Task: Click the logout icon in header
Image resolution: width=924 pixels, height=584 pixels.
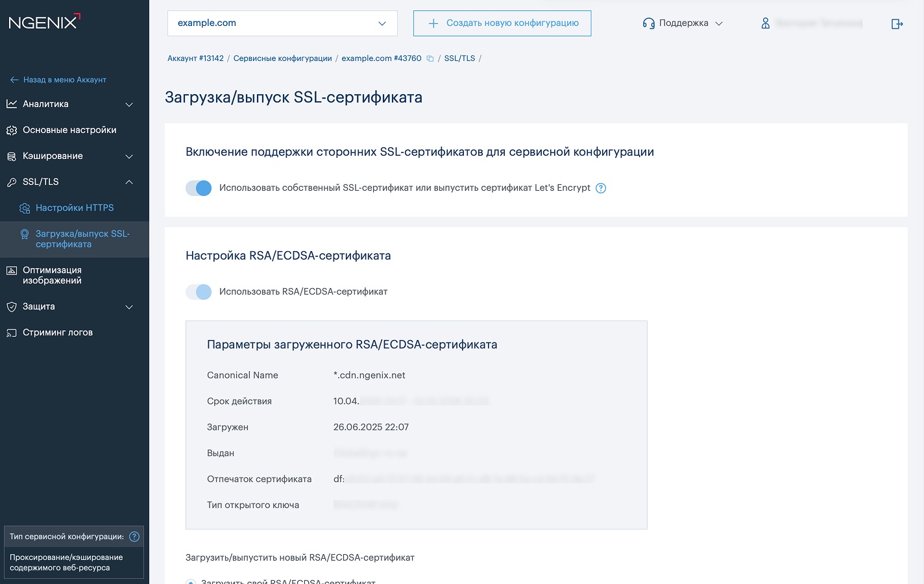Action: tap(897, 24)
